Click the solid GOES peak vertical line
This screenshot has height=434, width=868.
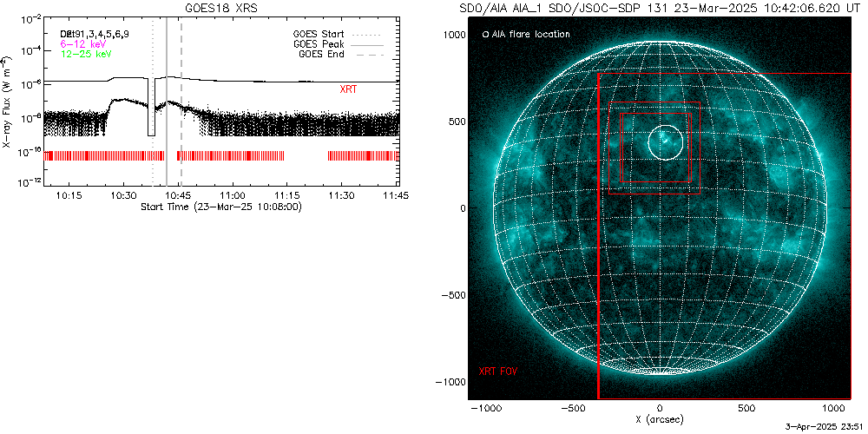tap(167, 102)
